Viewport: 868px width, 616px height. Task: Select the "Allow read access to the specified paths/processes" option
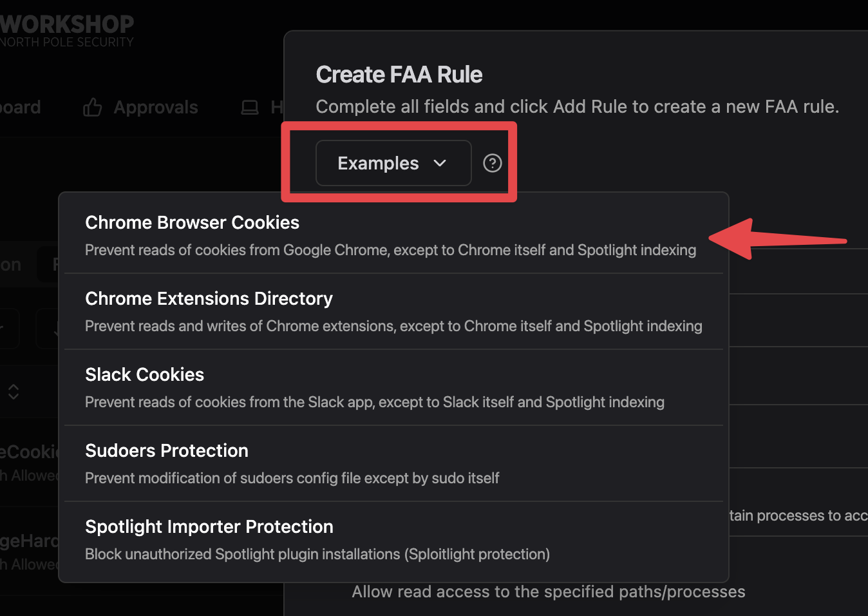point(548,592)
